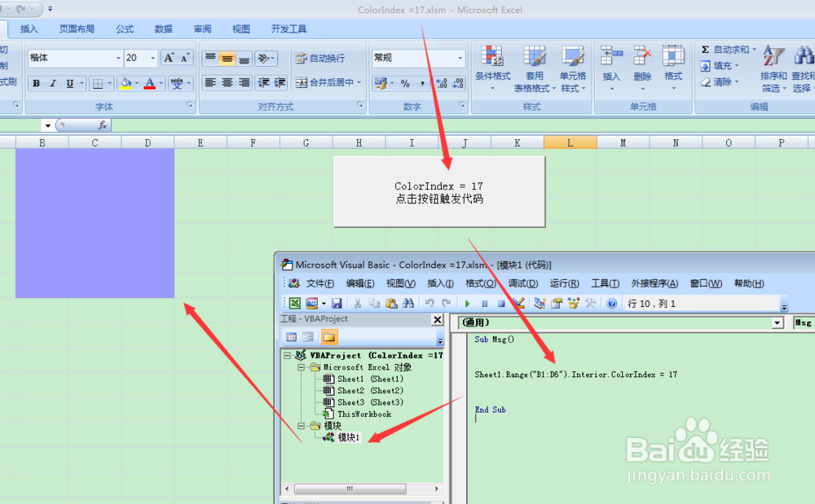Toggle right text alignment
This screenshot has height=504, width=815.
[x=244, y=82]
